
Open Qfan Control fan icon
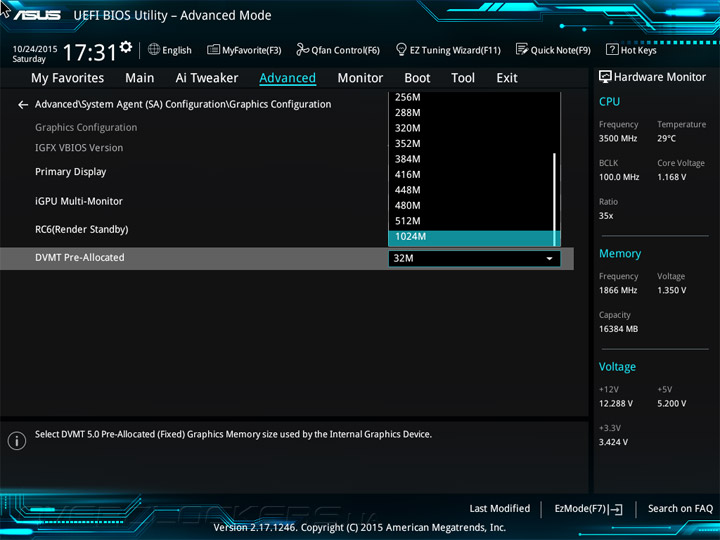[302, 49]
